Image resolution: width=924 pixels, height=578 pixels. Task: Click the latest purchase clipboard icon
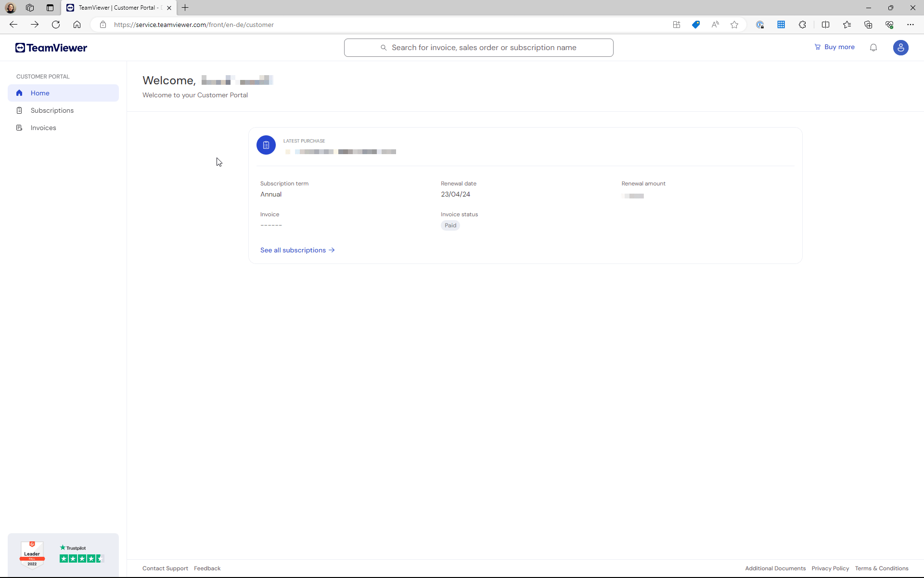tap(266, 145)
